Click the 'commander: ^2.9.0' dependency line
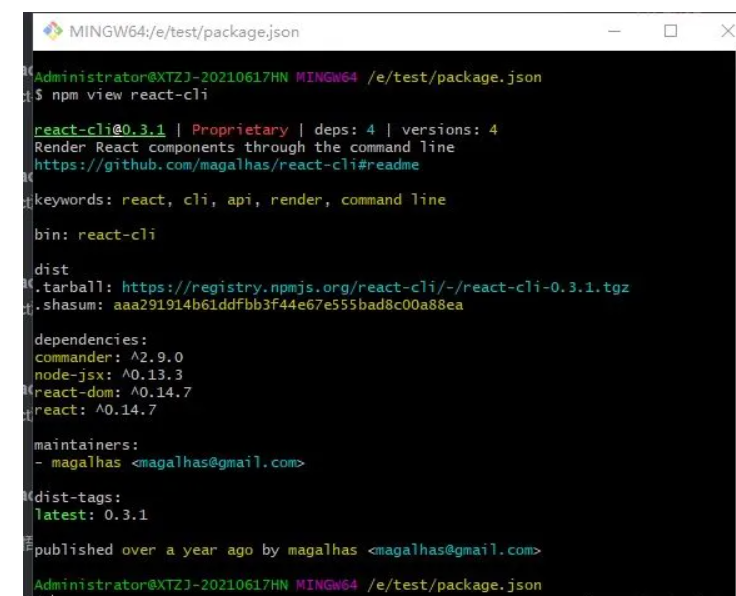The image size is (736, 596). tap(108, 357)
